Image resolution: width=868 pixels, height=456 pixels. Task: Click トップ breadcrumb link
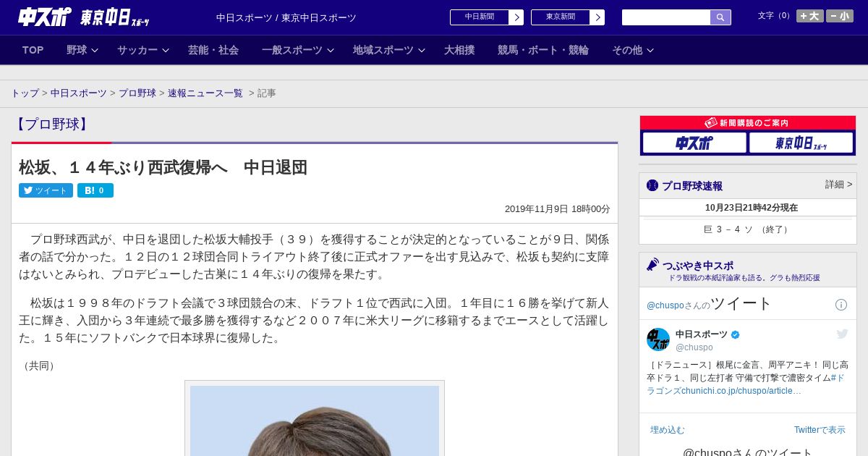pos(25,93)
